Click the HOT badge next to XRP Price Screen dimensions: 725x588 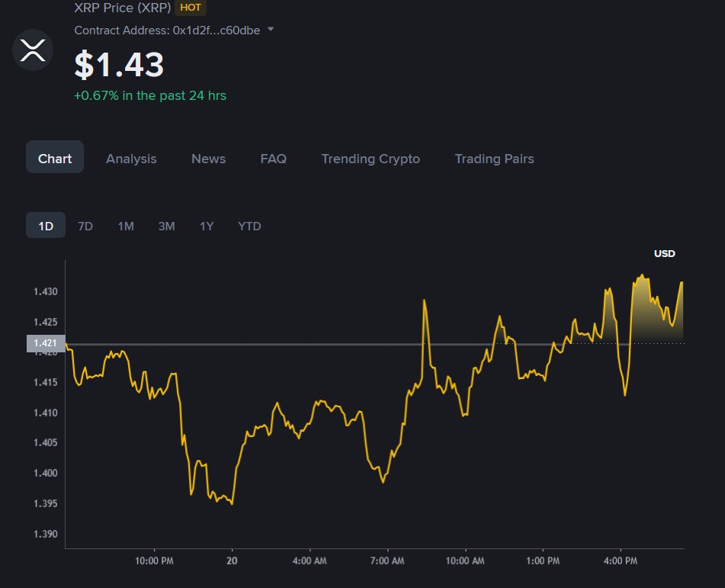click(191, 8)
